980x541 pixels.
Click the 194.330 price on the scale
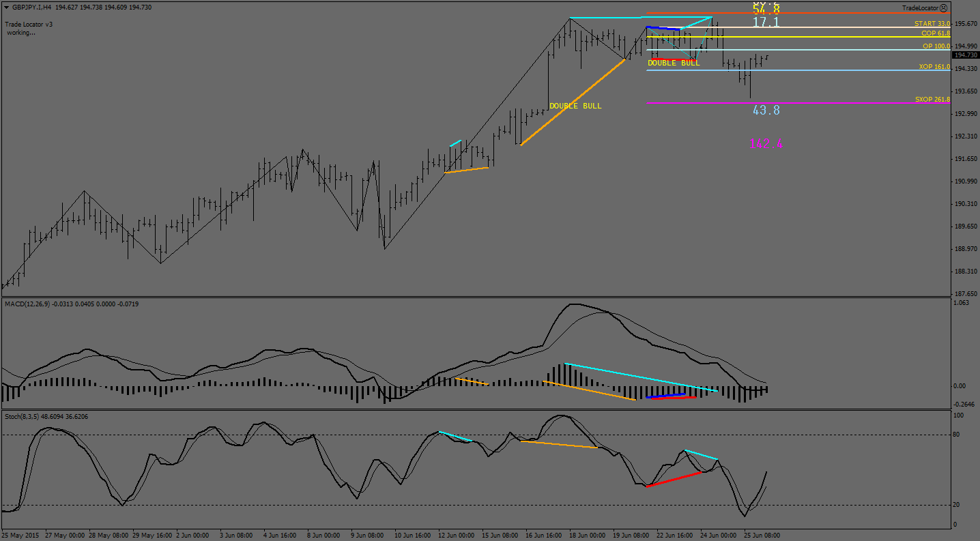coord(966,69)
